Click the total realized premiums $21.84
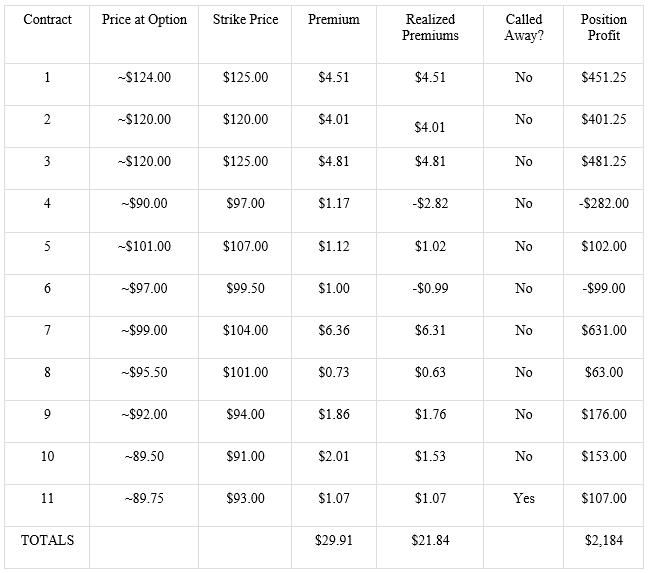Viewport: 649px width, 573px height. point(430,540)
